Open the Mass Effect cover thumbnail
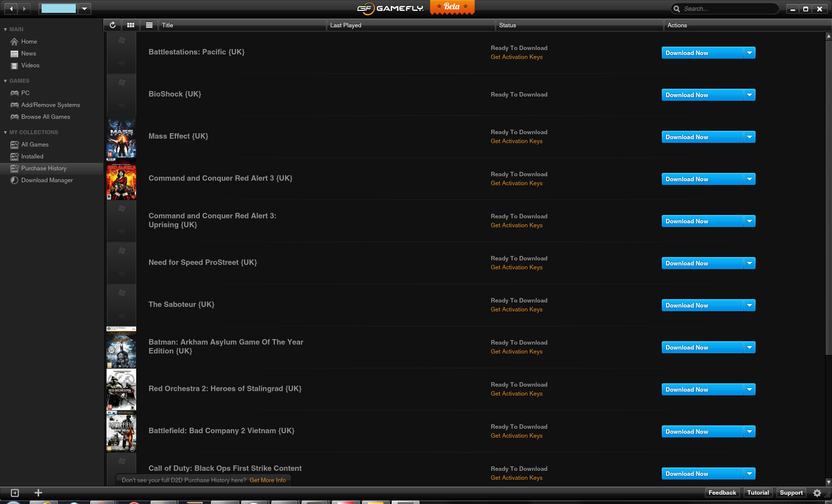This screenshot has height=504, width=832. 121,137
